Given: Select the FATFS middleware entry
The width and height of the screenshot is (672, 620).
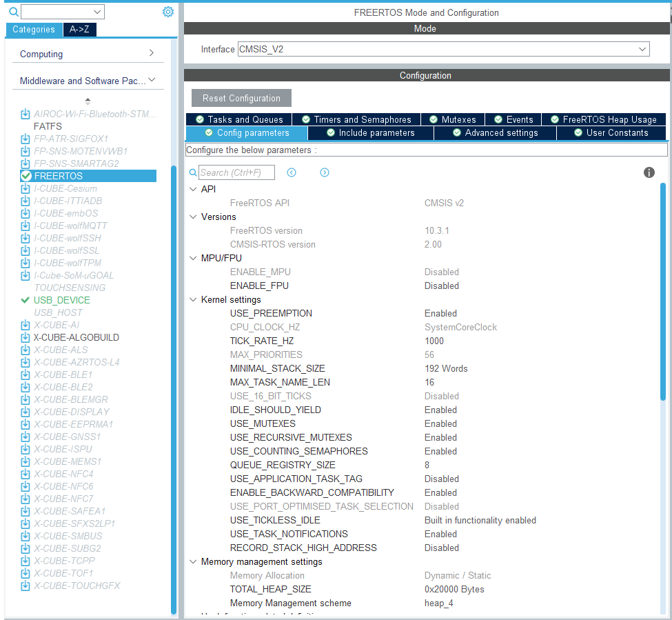Looking at the screenshot, I should (x=48, y=126).
